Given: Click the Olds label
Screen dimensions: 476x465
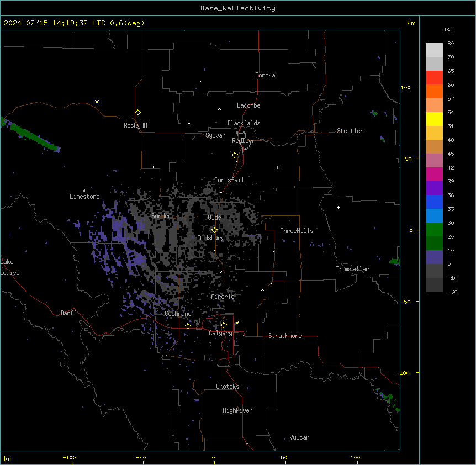Looking at the screenshot, I should tap(214, 218).
